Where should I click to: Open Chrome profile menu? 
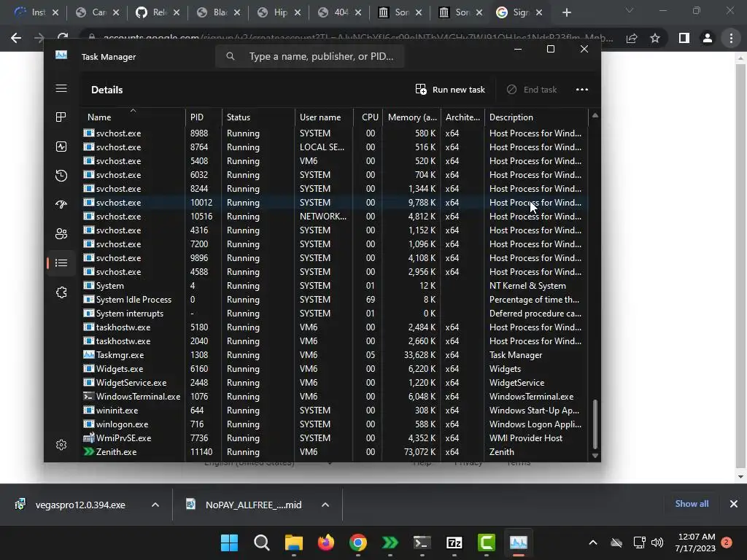pyautogui.click(x=708, y=38)
